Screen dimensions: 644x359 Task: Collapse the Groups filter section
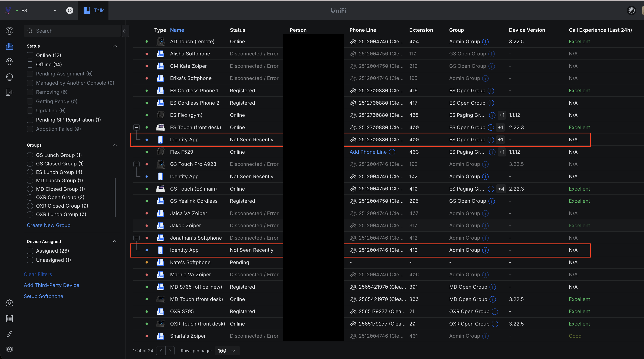click(115, 145)
